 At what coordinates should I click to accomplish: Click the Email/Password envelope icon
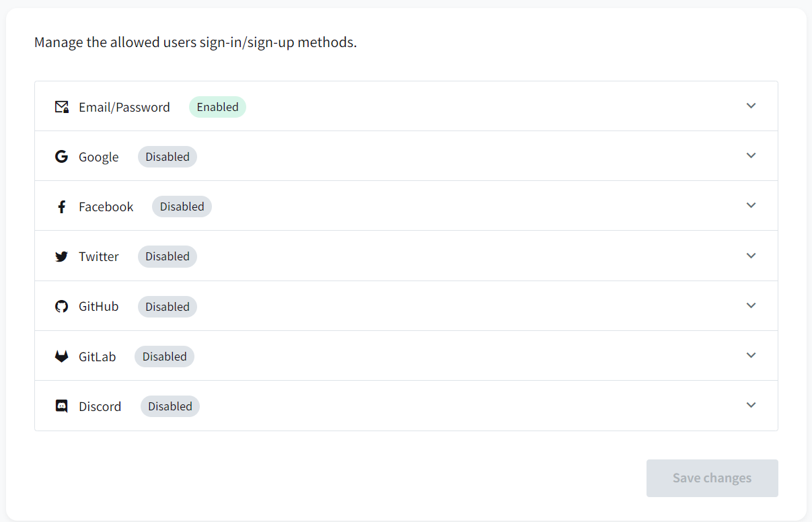62,107
